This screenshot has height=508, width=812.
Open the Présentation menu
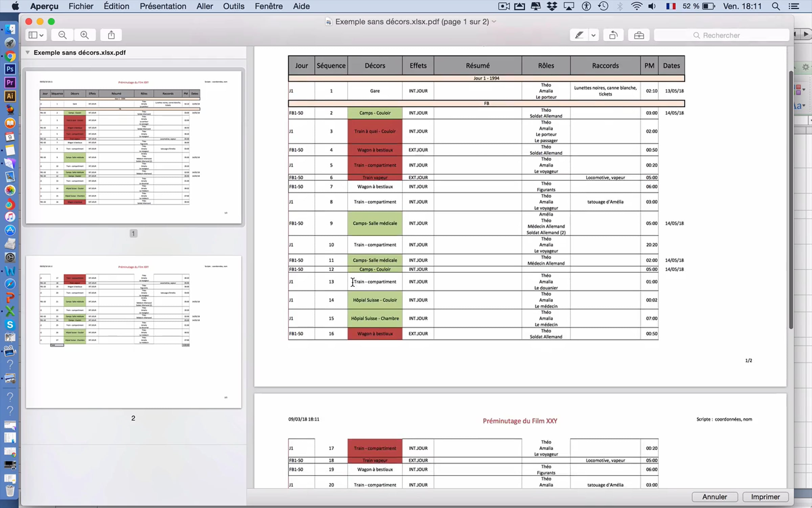click(x=163, y=6)
